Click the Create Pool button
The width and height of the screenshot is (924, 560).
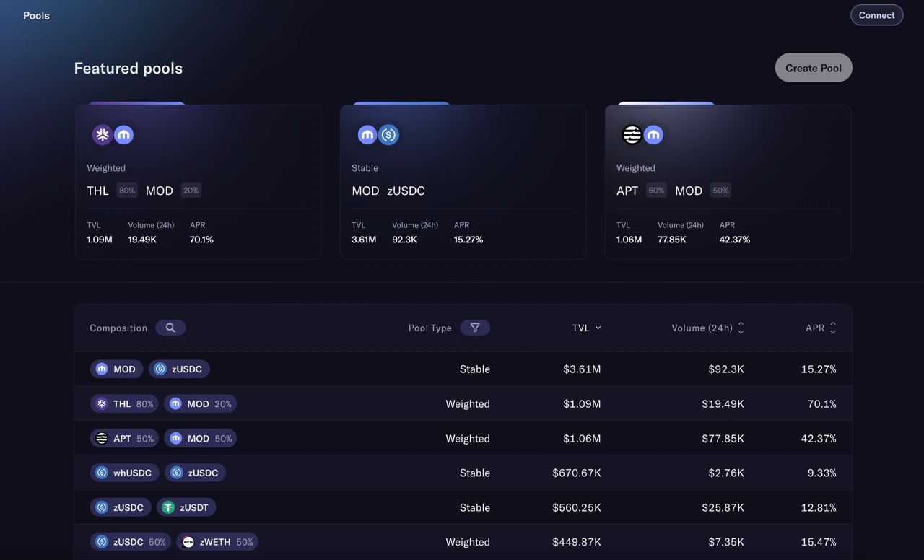click(814, 68)
